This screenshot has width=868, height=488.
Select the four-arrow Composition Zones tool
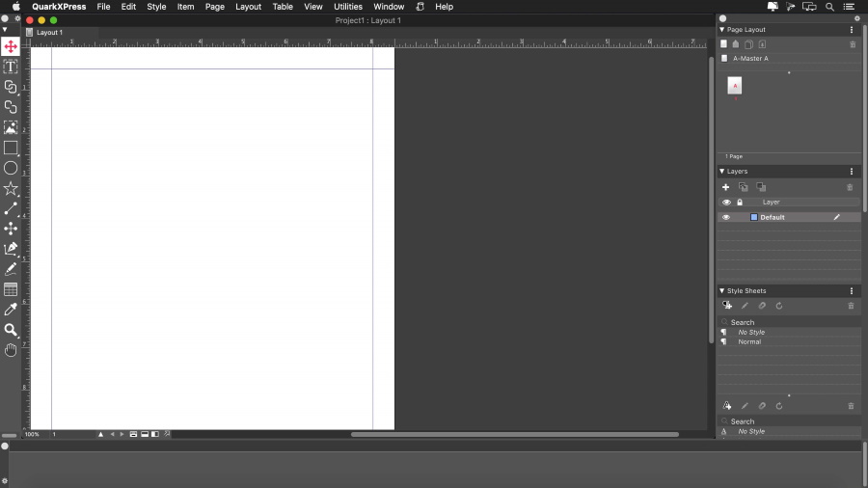click(x=11, y=229)
